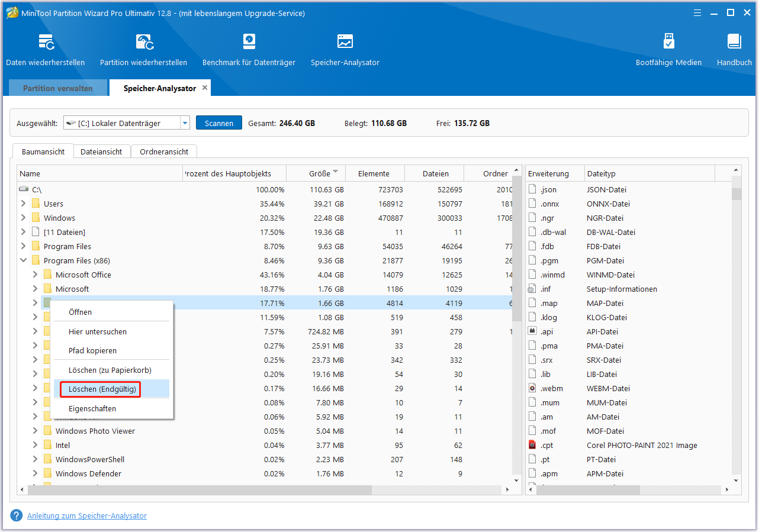Switch to the Ordneransicht tab
The image size is (759, 532).
point(164,151)
